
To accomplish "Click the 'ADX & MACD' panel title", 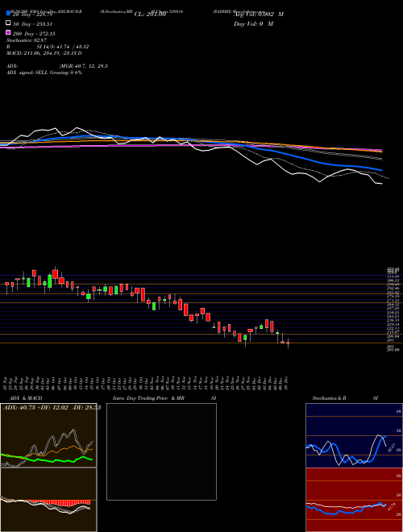I will [x=26, y=398].
